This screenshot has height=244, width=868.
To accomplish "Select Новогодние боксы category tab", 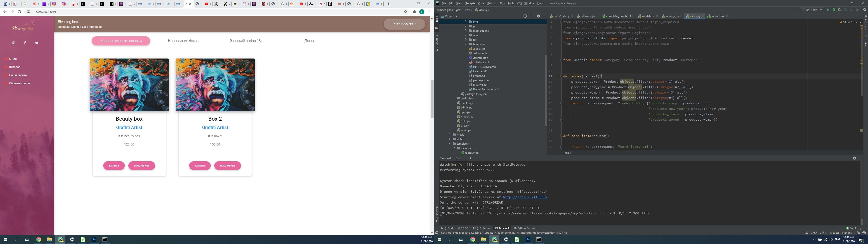I will click(184, 41).
